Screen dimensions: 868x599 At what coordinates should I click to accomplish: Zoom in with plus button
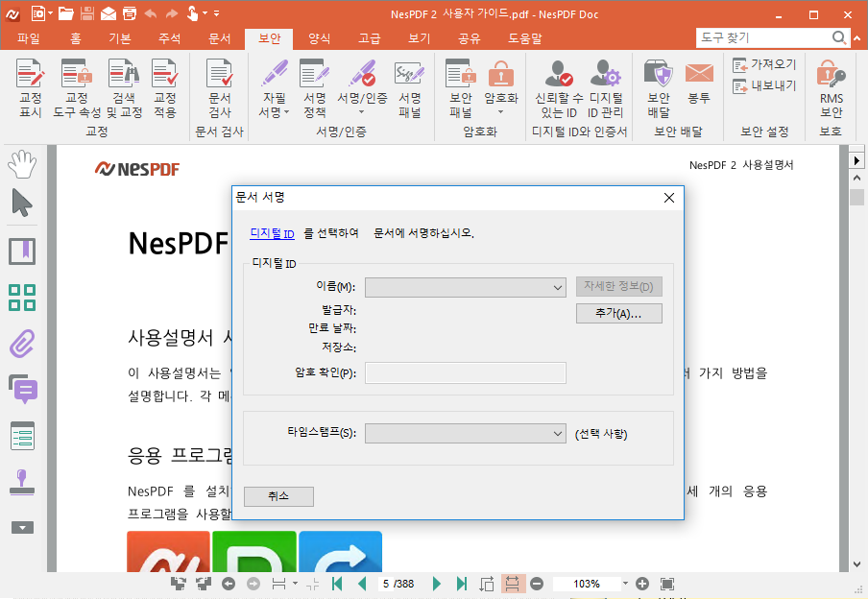pyautogui.click(x=642, y=584)
